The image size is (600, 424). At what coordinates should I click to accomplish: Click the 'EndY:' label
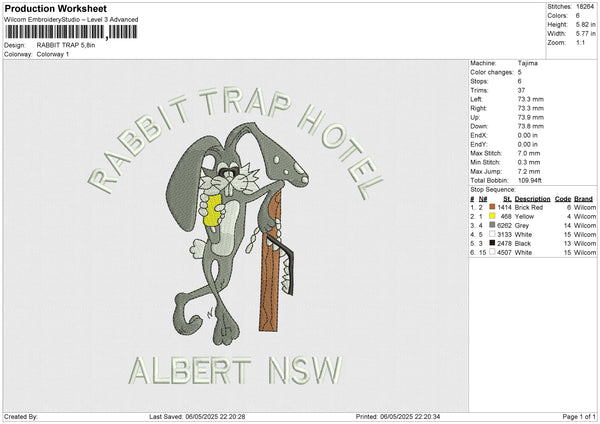pos(478,145)
